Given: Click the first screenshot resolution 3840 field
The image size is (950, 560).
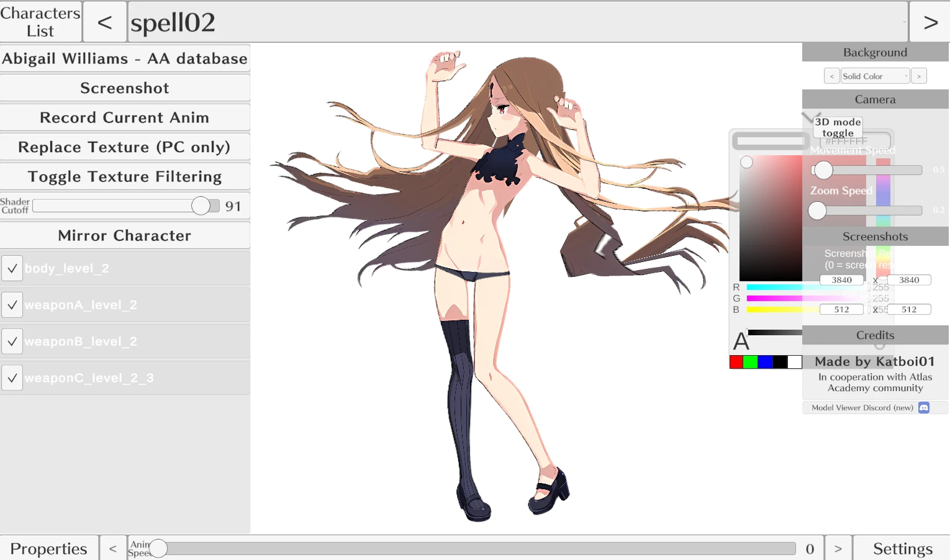Looking at the screenshot, I should 841,280.
